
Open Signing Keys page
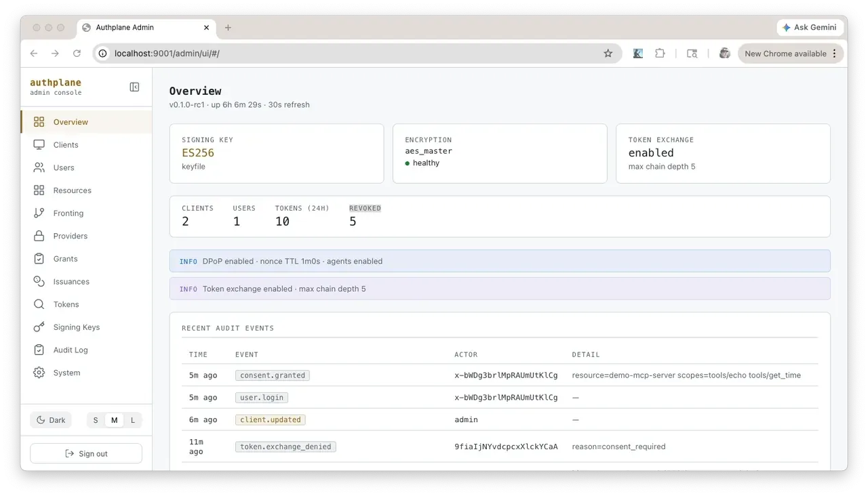(x=87, y=327)
